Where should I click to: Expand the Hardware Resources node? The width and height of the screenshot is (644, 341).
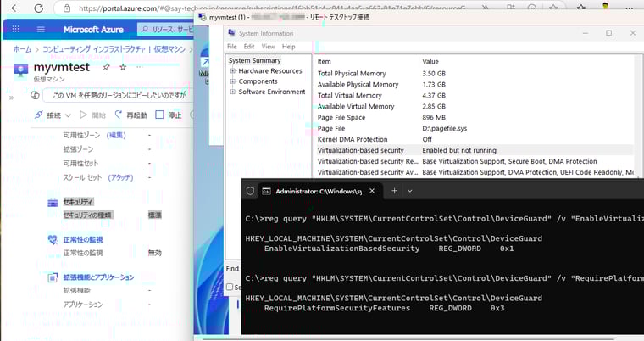point(233,70)
